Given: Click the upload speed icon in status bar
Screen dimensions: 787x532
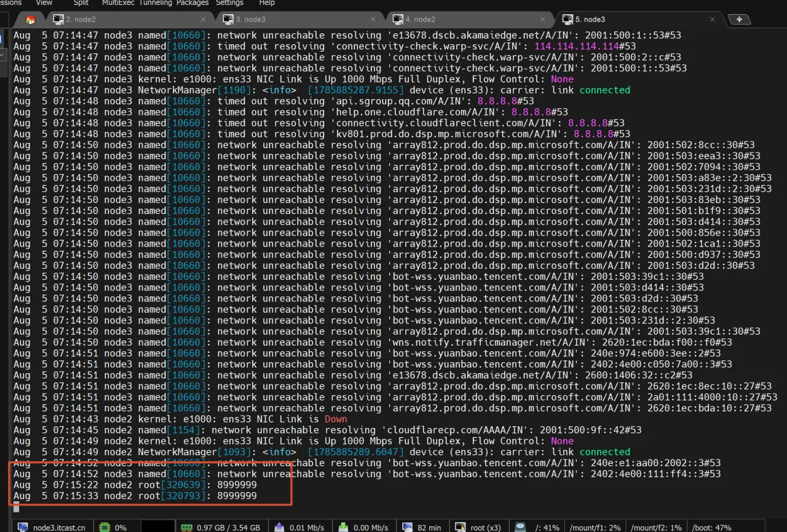Looking at the screenshot, I should tap(280, 527).
